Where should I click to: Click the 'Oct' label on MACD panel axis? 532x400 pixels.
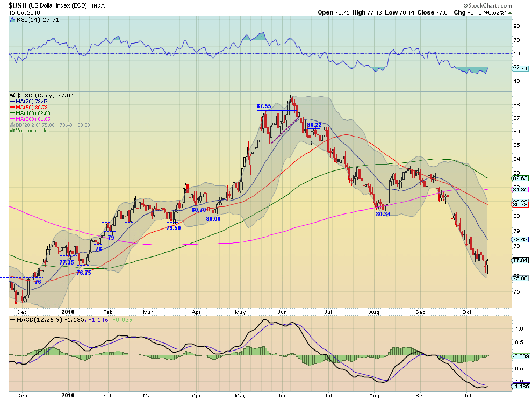[x=467, y=395]
